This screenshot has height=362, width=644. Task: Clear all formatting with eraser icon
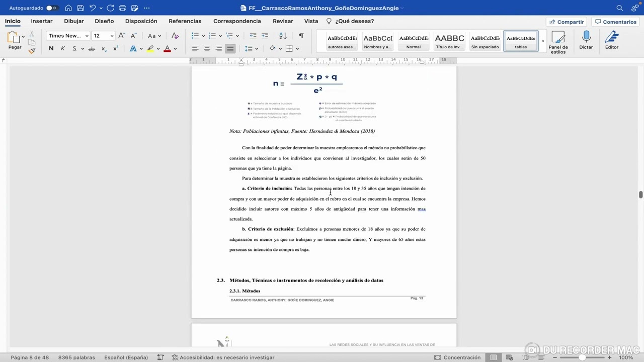click(175, 36)
